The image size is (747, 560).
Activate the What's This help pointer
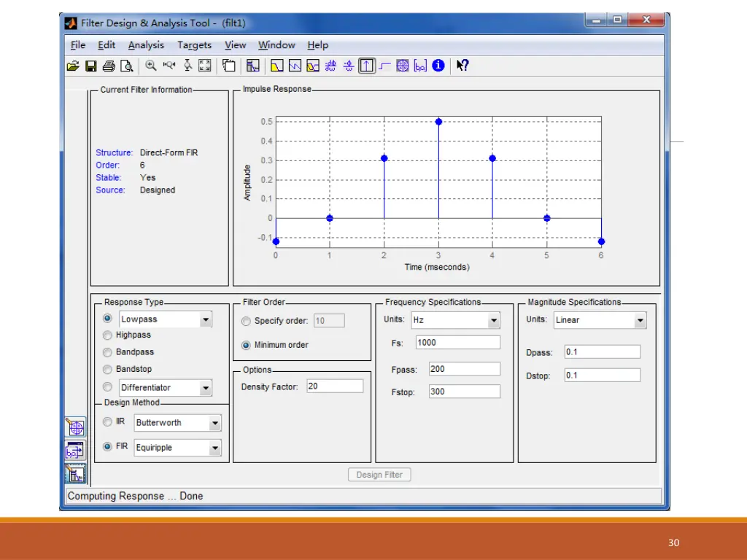[x=462, y=66]
